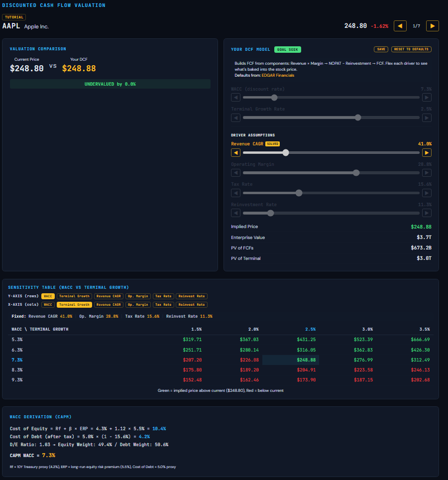The width and height of the screenshot is (448, 480).
Task: Set Y-axis rows to Op. Margin
Action: click(x=138, y=296)
